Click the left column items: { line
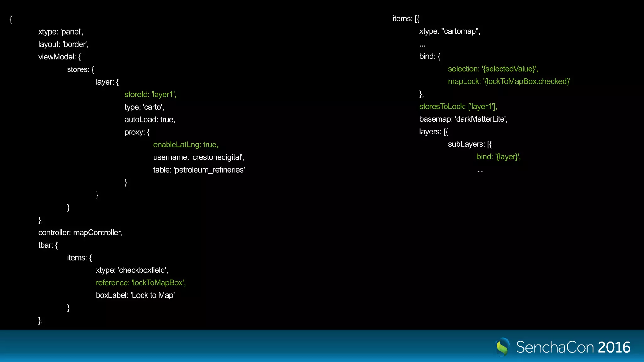Viewport: 644px width, 362px height. pyautogui.click(x=79, y=258)
